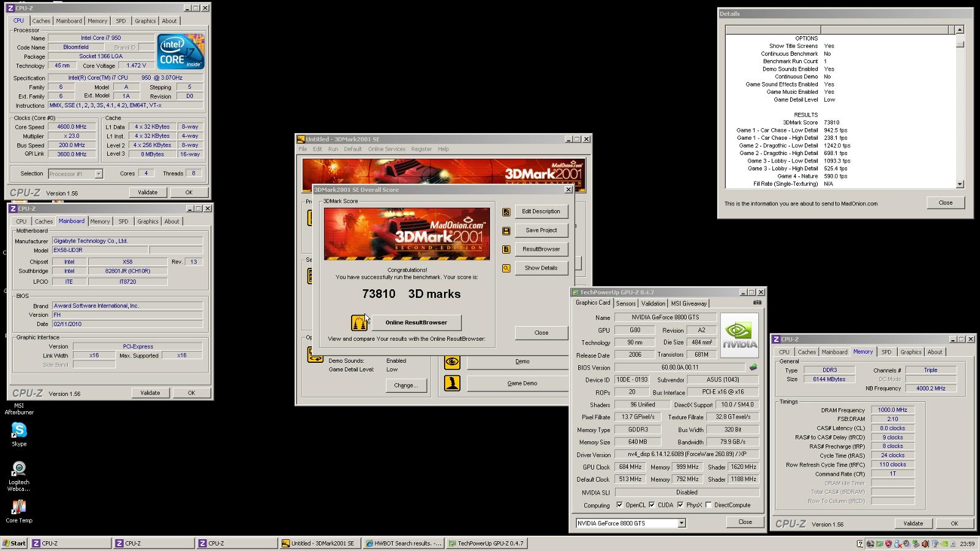Image resolution: width=980 pixels, height=551 pixels.
Task: Click the Windows Start button
Action: point(14,543)
